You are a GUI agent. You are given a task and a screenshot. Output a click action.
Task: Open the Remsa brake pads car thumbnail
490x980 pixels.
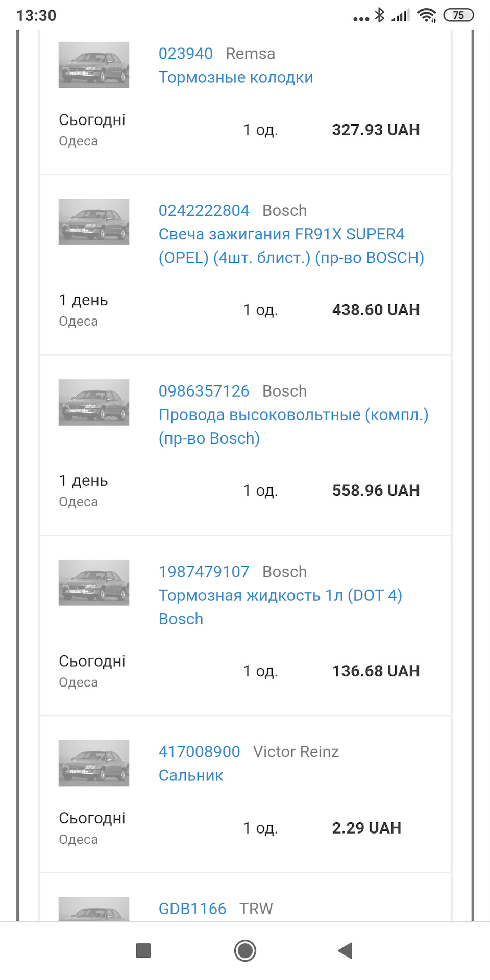click(x=94, y=65)
